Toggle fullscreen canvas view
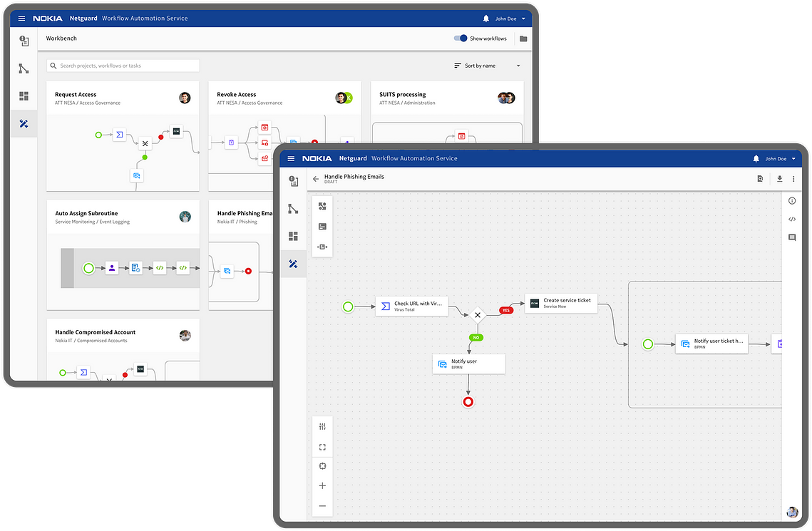This screenshot has height=531, width=812. (323, 447)
